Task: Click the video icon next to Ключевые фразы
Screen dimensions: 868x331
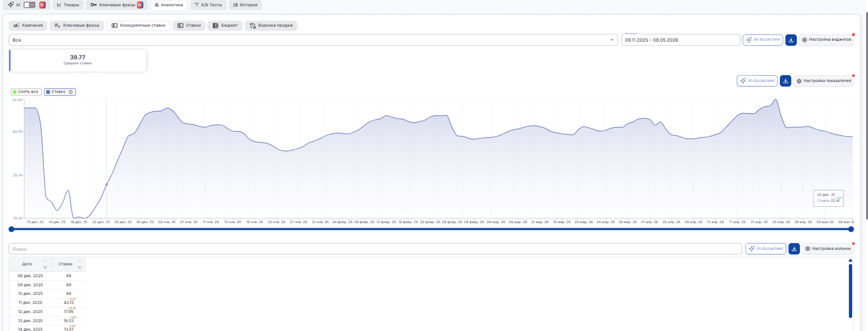Action: click(140, 5)
